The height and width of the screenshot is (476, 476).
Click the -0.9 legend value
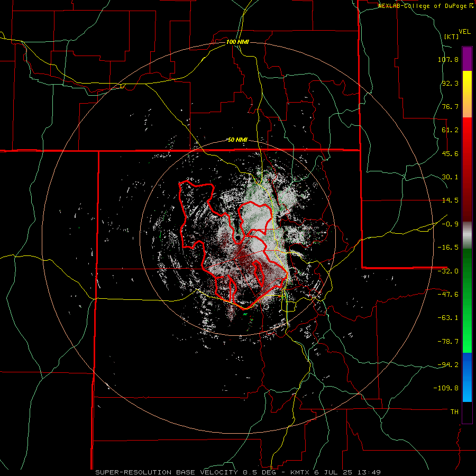tap(450, 224)
